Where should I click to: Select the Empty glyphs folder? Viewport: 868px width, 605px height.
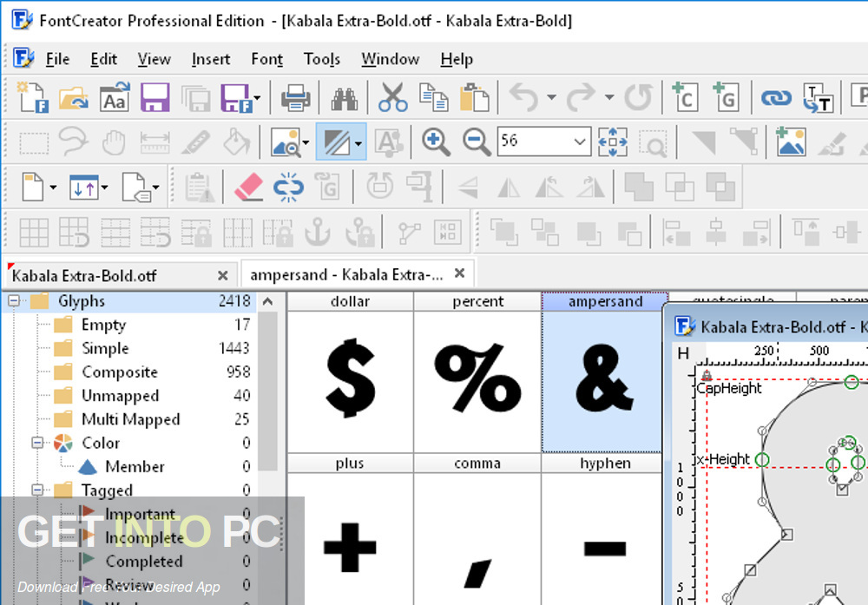(103, 325)
